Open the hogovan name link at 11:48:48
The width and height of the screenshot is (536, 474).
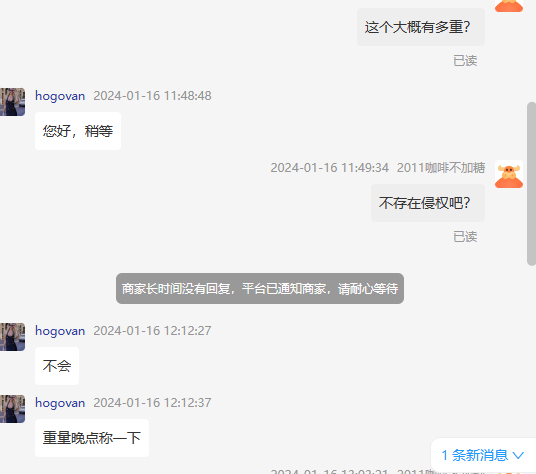tap(60, 96)
